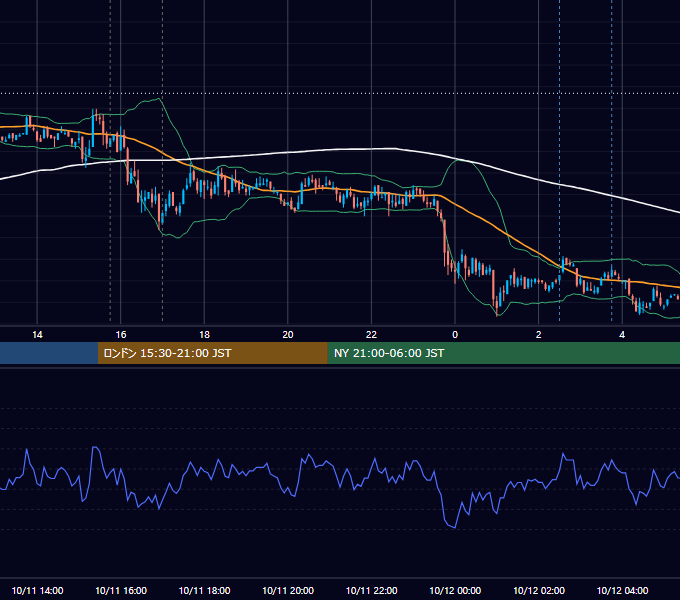Click hour label 0 on price chart axis
This screenshot has width=680, height=600.
pos(455,335)
